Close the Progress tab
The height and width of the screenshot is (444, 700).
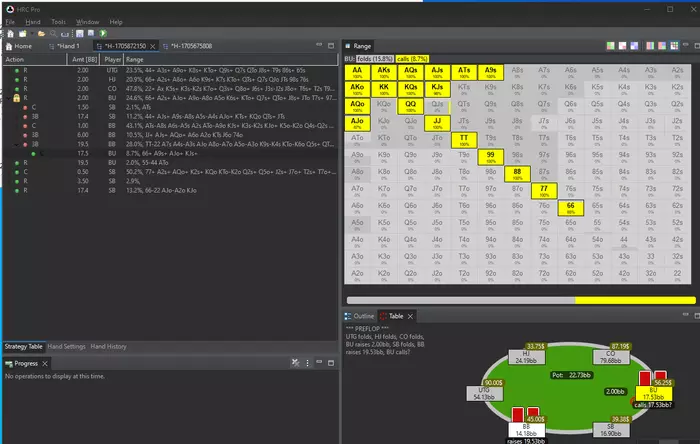pos(45,364)
